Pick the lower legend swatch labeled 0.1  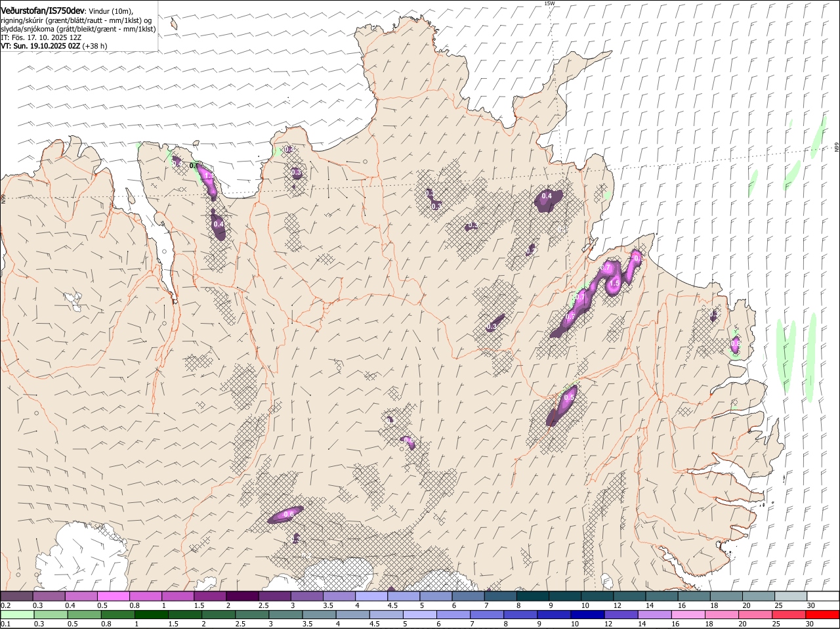point(17,615)
